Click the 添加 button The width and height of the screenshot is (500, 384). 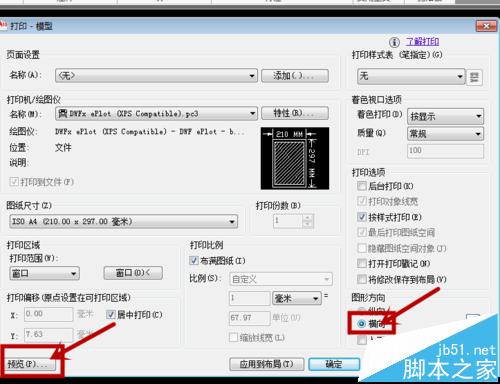[295, 76]
